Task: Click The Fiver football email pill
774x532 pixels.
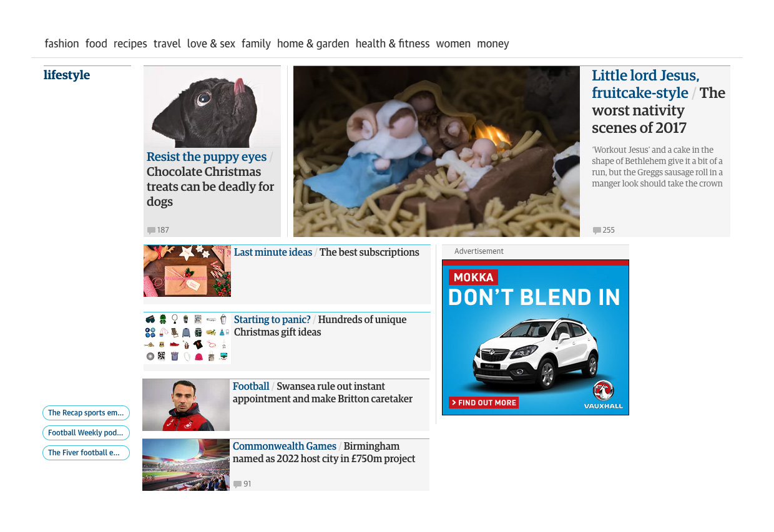Action: [x=86, y=453]
